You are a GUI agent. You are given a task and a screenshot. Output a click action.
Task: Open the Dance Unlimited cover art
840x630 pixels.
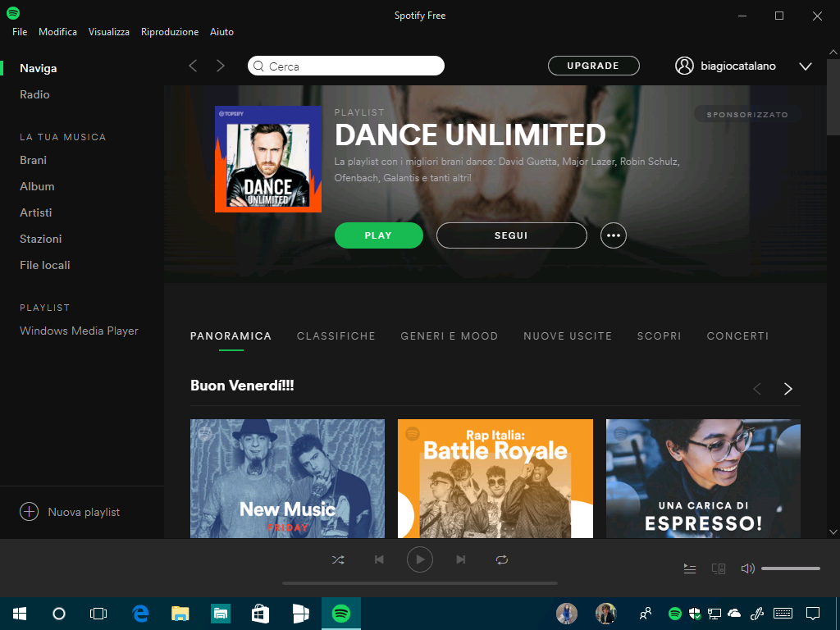(268, 159)
